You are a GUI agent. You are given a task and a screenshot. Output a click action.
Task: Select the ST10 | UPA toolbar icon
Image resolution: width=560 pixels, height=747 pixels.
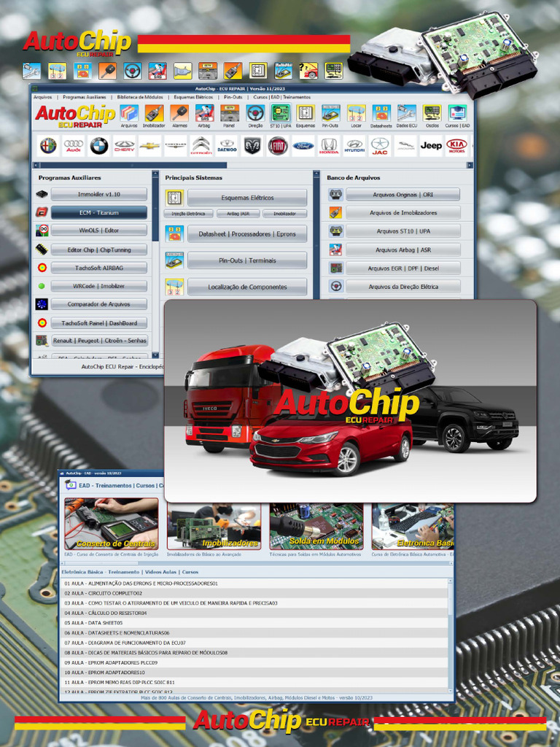point(281,116)
